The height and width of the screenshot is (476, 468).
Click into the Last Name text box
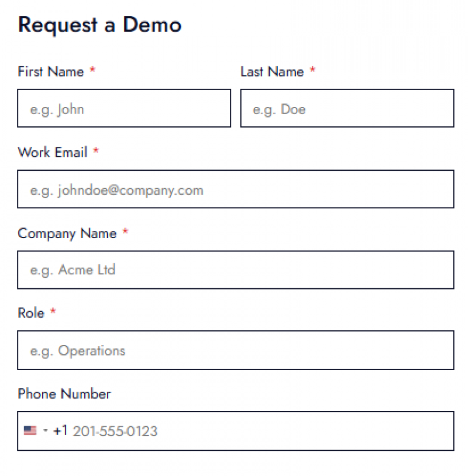point(347,108)
